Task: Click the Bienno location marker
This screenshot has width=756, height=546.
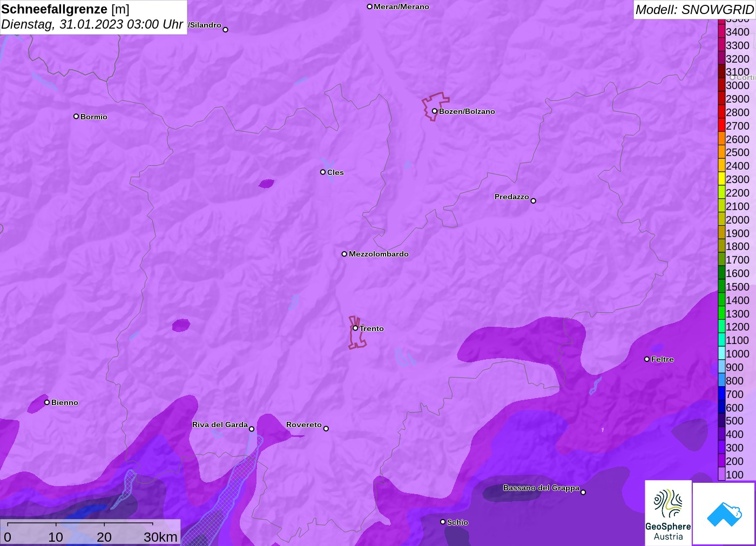Action: click(47, 402)
